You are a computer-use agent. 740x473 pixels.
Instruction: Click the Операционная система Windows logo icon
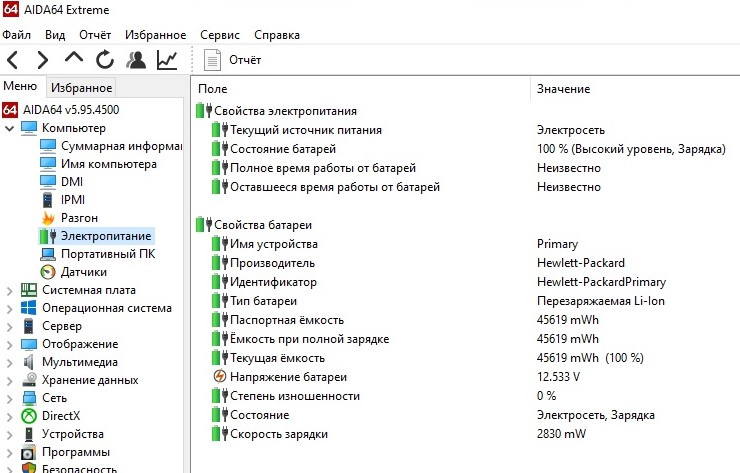pos(29,308)
